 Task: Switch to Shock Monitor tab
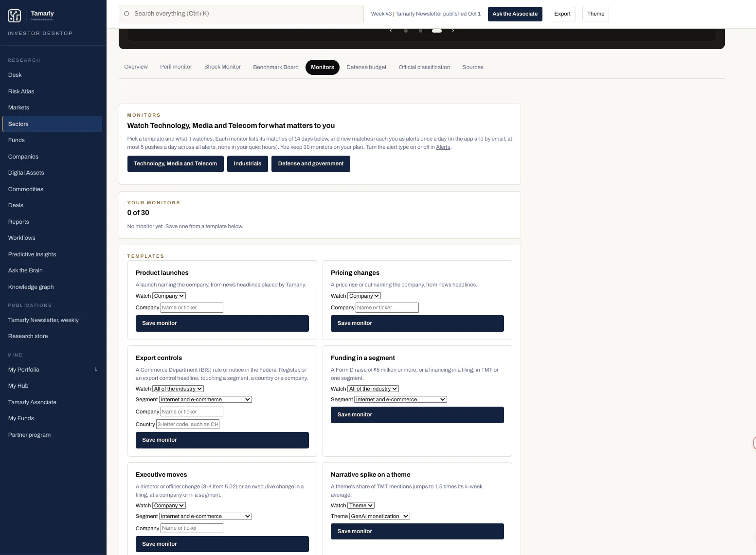[x=222, y=67]
